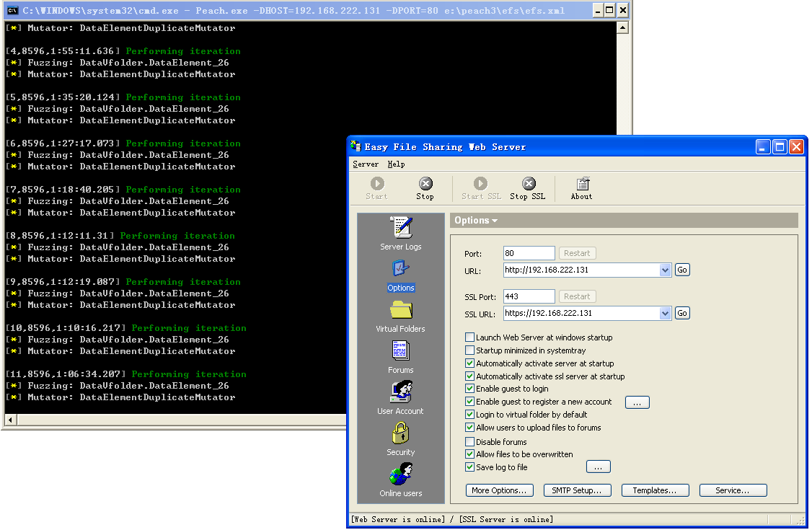Click Go beside the URL field
Screen dimensions: 812x530
[682, 270]
